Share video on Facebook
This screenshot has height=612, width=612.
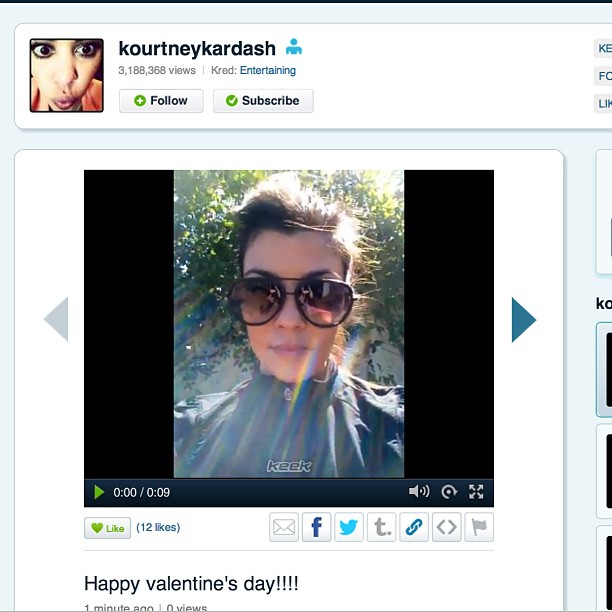317,527
